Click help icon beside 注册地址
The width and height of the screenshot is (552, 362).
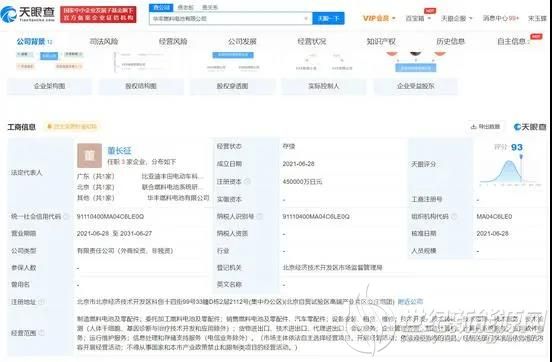coord(41,302)
